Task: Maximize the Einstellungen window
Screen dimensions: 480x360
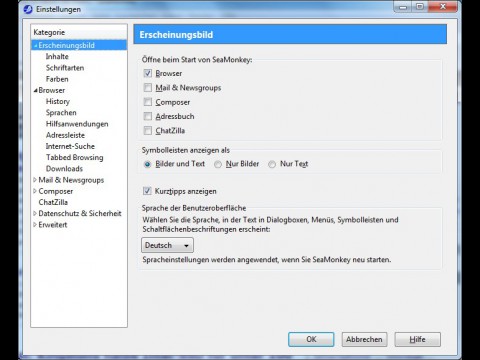Action: click(x=420, y=7)
